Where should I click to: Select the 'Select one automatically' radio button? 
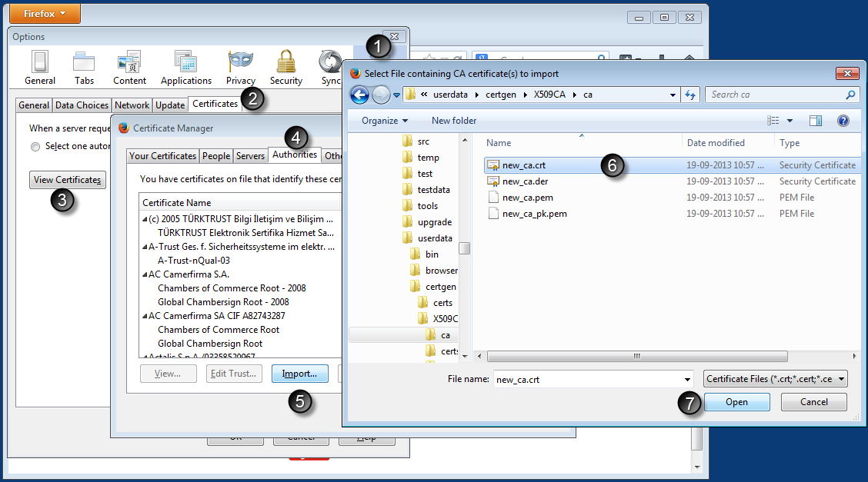click(x=35, y=147)
